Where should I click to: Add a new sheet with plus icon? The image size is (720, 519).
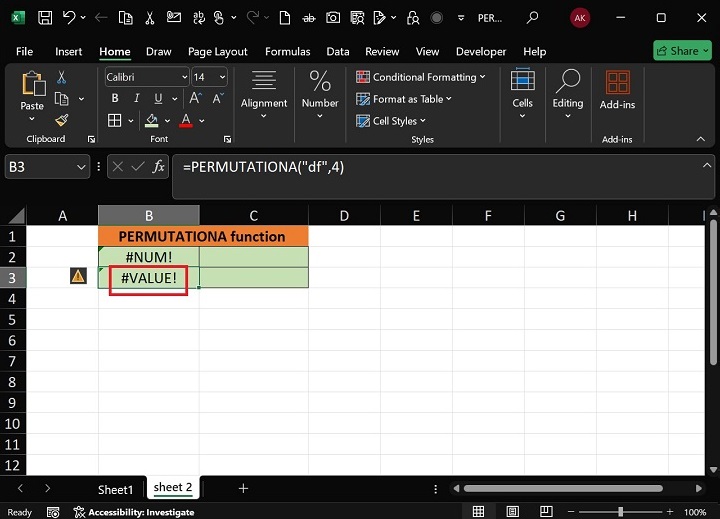tap(243, 489)
